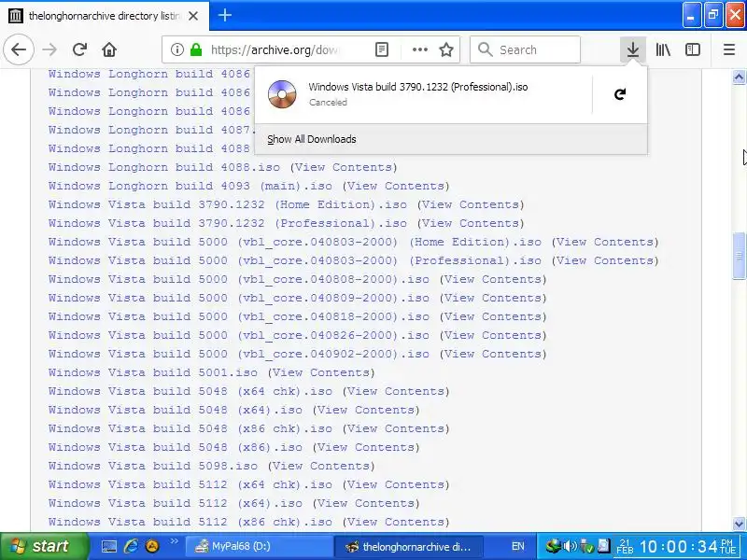The image size is (747, 560).
Task: Show desktop from quick launch
Action: coord(108,546)
